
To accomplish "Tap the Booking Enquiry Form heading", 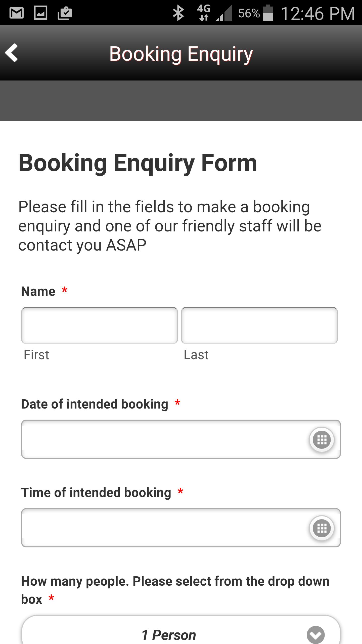I will (138, 164).
